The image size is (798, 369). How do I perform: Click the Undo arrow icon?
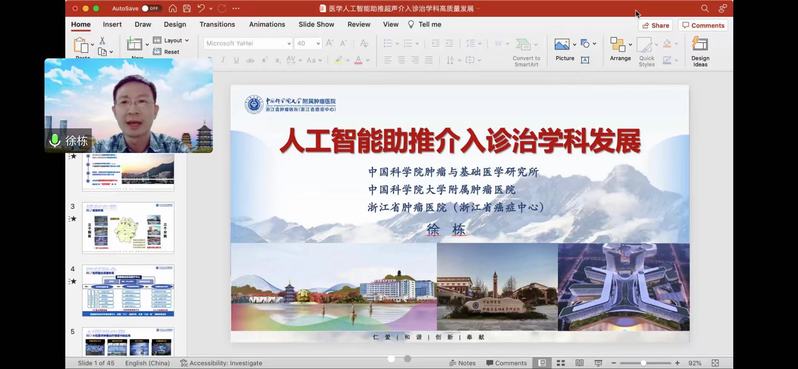point(201,8)
